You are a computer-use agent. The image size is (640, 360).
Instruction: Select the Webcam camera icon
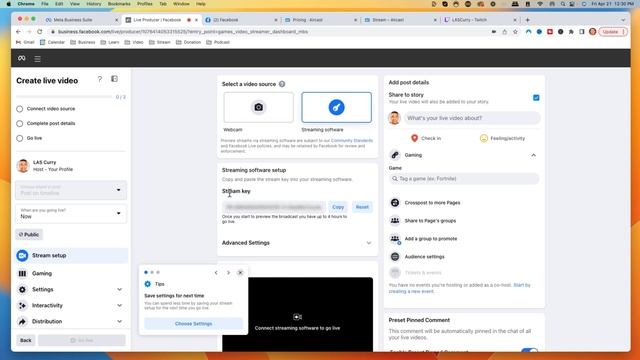(x=258, y=107)
